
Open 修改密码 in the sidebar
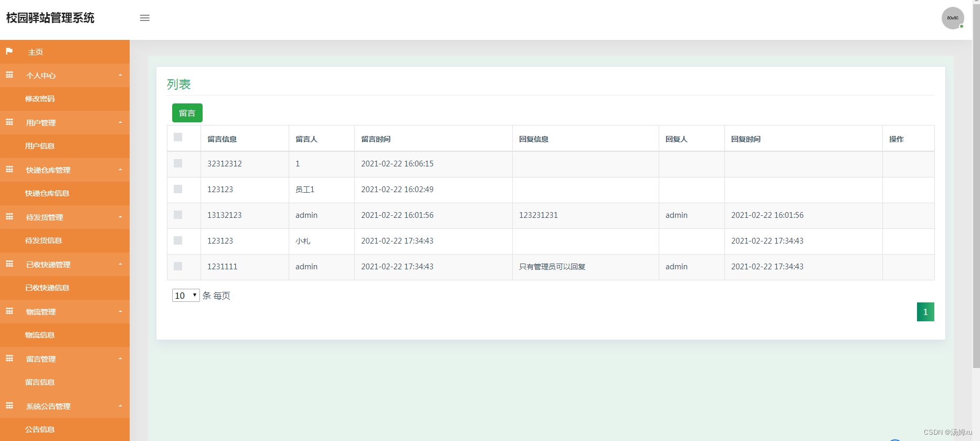tap(65, 99)
